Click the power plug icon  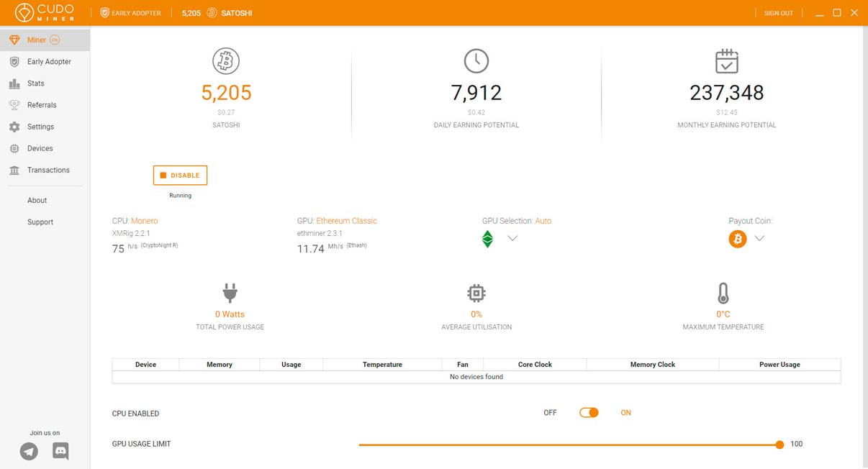pos(230,293)
